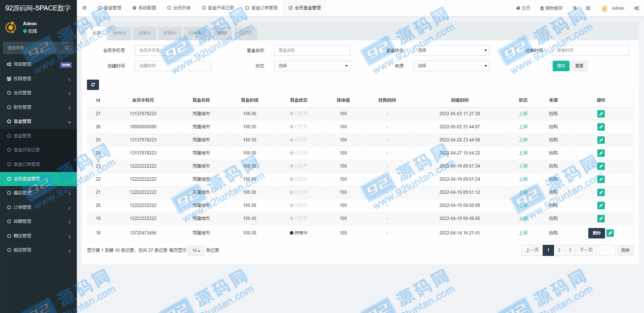Click the 跳转 jump button

click(625, 250)
